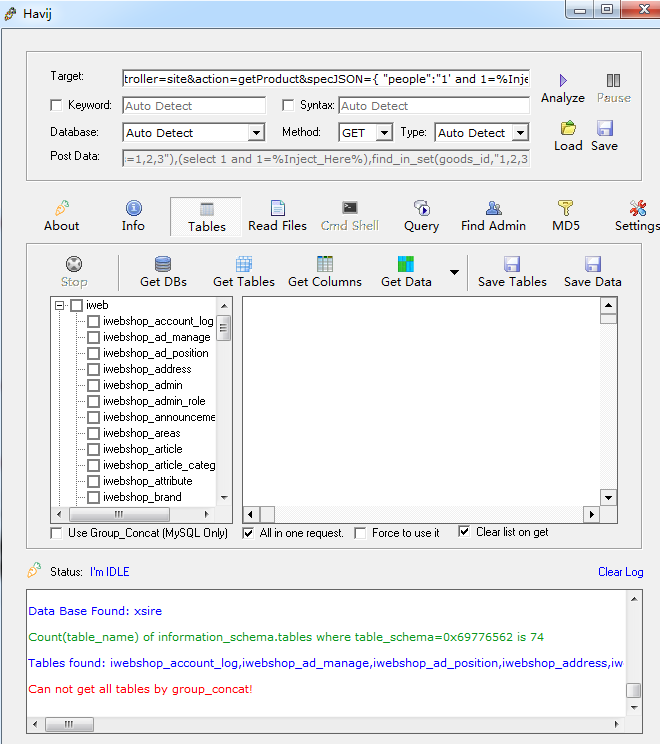660x744 pixels.
Task: Open the Info section
Action: pos(133,216)
